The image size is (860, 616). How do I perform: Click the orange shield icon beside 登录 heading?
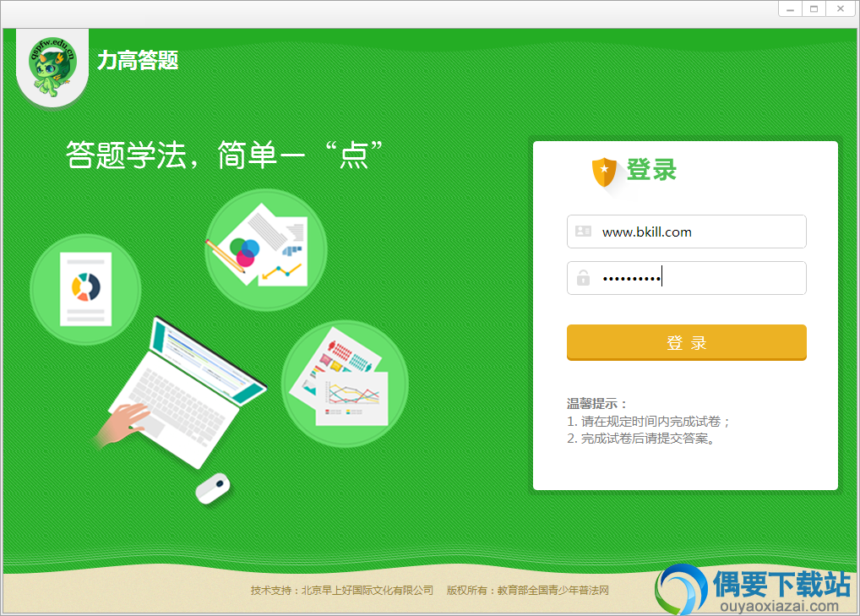coord(604,172)
